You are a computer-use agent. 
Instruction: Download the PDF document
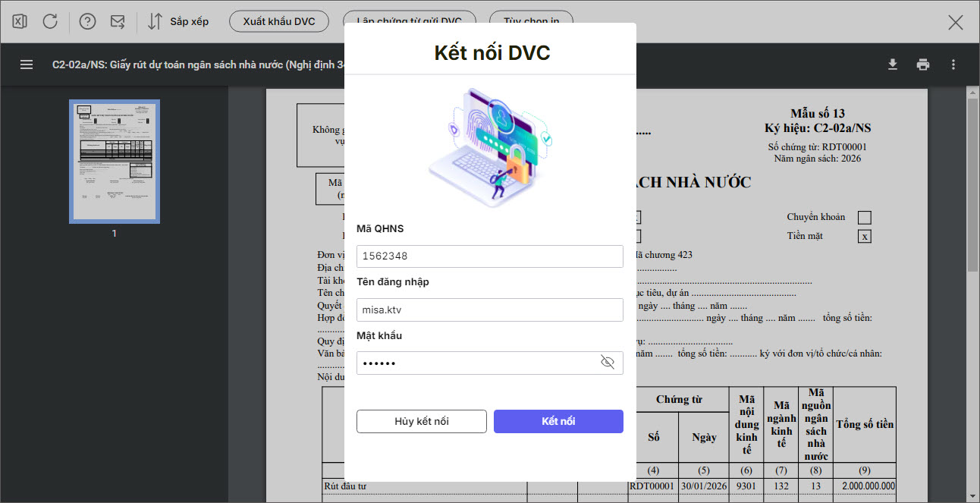click(x=893, y=64)
